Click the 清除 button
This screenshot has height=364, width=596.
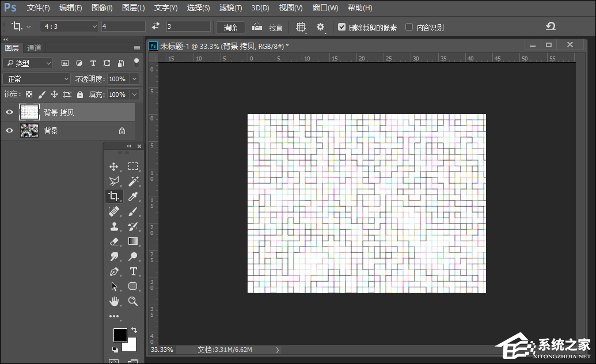[230, 27]
